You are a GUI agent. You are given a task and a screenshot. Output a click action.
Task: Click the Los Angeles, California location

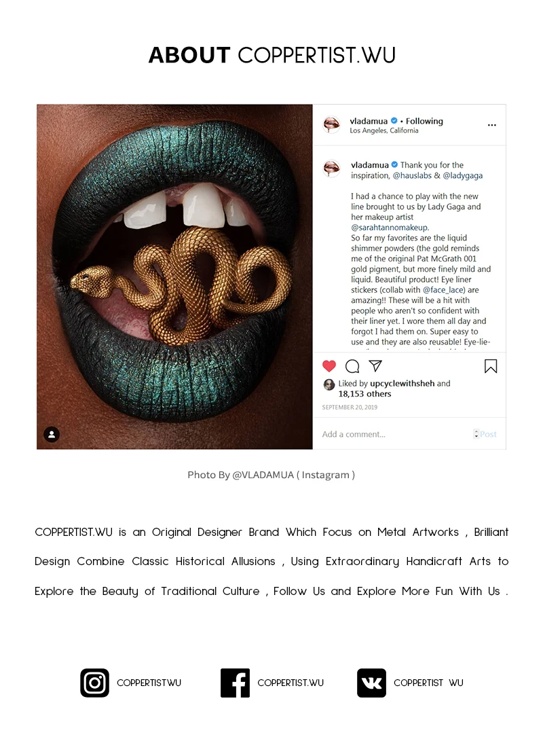pyautogui.click(x=384, y=130)
